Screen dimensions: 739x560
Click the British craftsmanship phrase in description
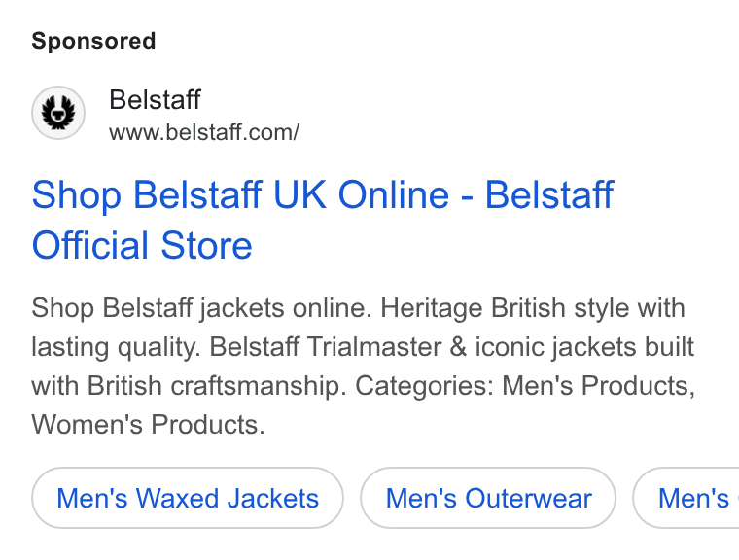214,386
